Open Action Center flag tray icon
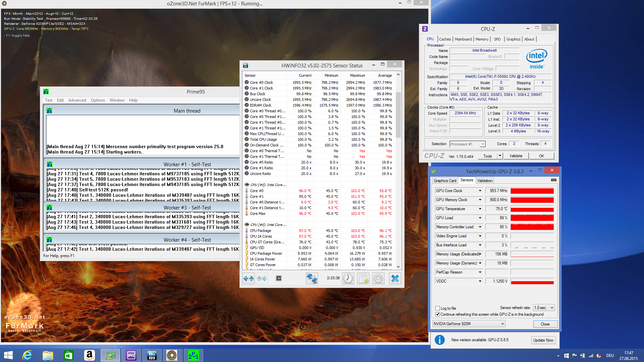The height and width of the screenshot is (362, 644). (x=575, y=356)
